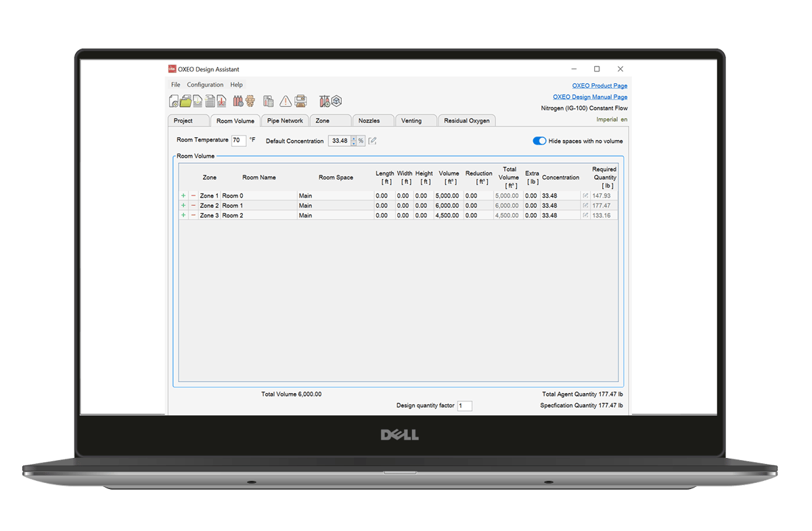Click the Zone 2 cell
812x531 pixels.
209,206
